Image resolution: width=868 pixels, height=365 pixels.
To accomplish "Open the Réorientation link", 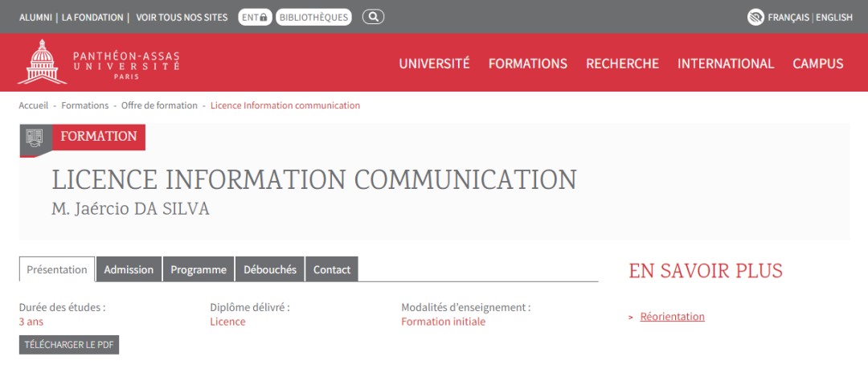I will (x=673, y=317).
